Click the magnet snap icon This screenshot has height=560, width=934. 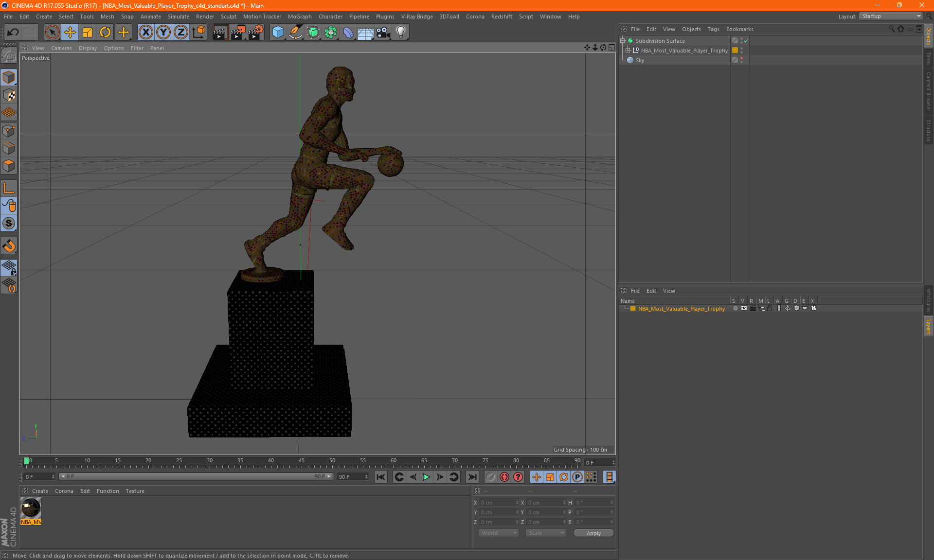tap(9, 245)
